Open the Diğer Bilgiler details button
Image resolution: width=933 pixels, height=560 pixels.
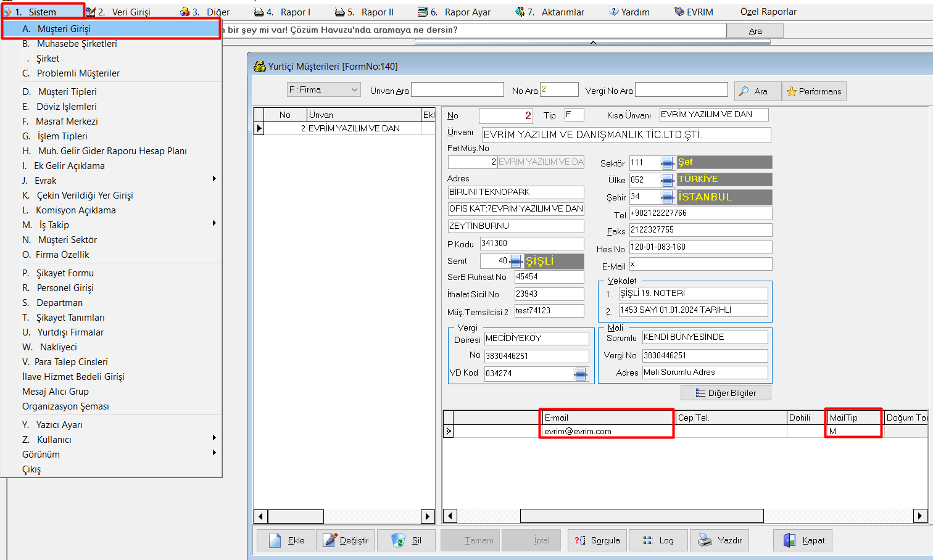tap(725, 393)
